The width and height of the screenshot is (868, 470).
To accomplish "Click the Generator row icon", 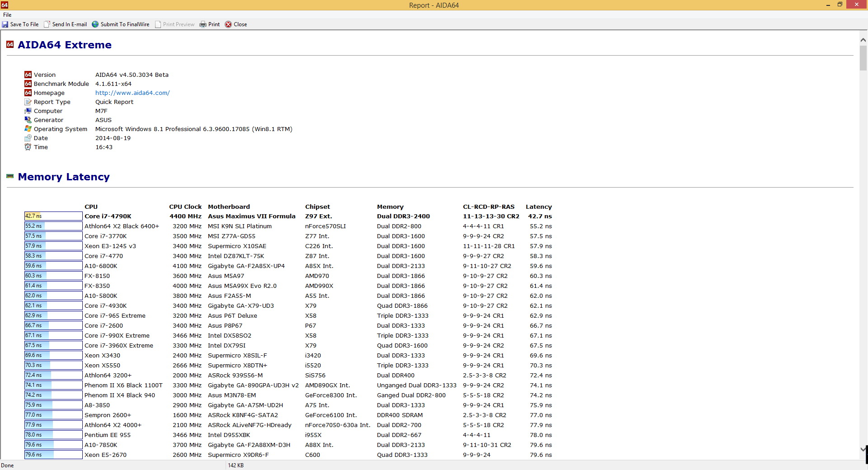I will 28,120.
